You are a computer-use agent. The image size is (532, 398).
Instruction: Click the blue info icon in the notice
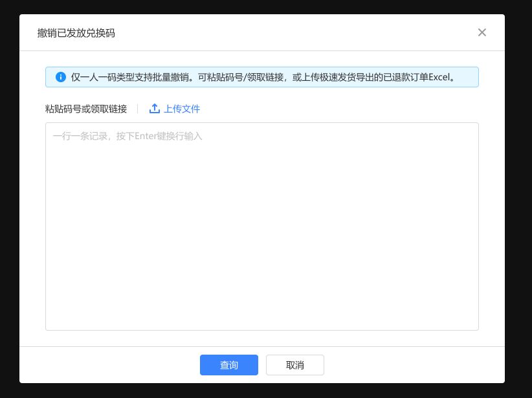[x=61, y=77]
